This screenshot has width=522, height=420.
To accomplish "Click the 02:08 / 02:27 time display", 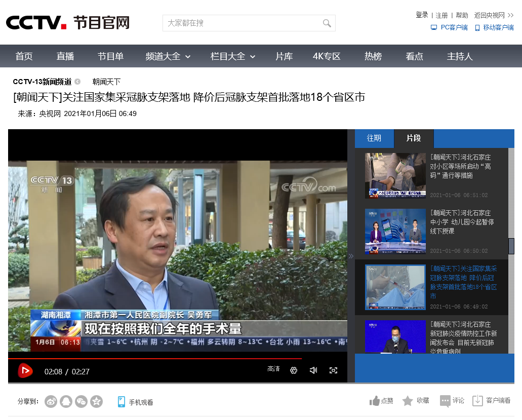I will point(67,371).
